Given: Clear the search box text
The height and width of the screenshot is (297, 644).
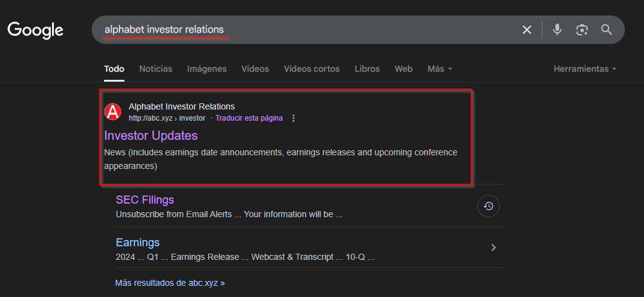Looking at the screenshot, I should (x=527, y=30).
